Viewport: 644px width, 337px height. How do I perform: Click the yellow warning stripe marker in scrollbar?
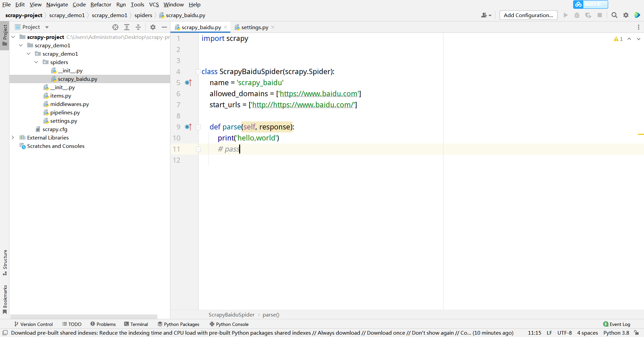[x=641, y=134]
